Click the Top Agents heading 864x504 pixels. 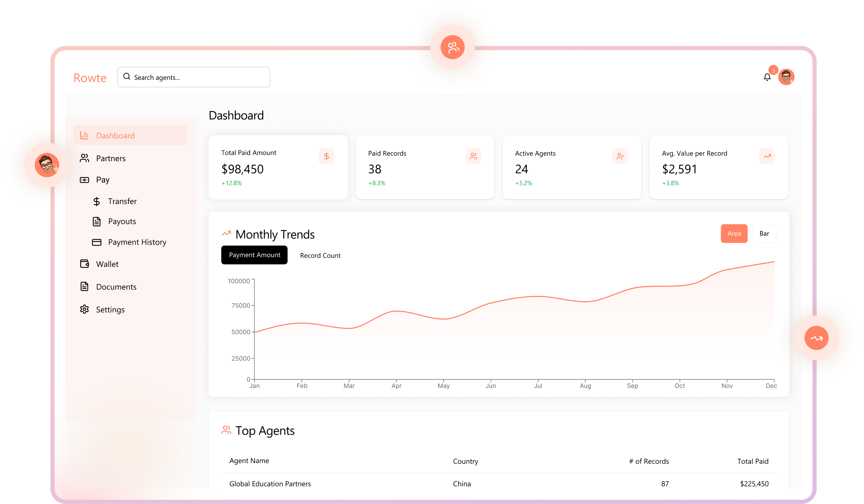pyautogui.click(x=265, y=431)
